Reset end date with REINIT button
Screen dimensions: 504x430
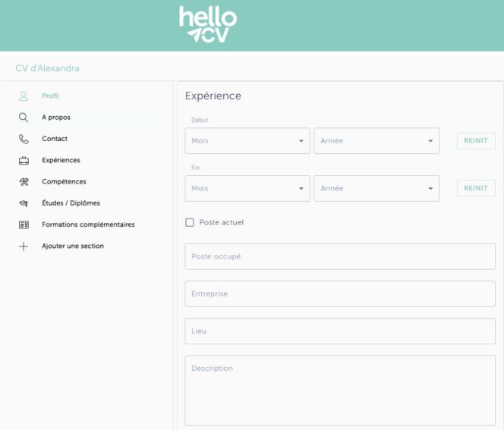pos(476,188)
